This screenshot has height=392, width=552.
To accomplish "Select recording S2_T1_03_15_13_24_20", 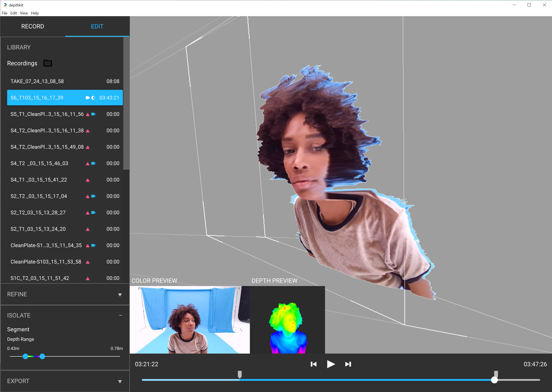I will (38, 229).
